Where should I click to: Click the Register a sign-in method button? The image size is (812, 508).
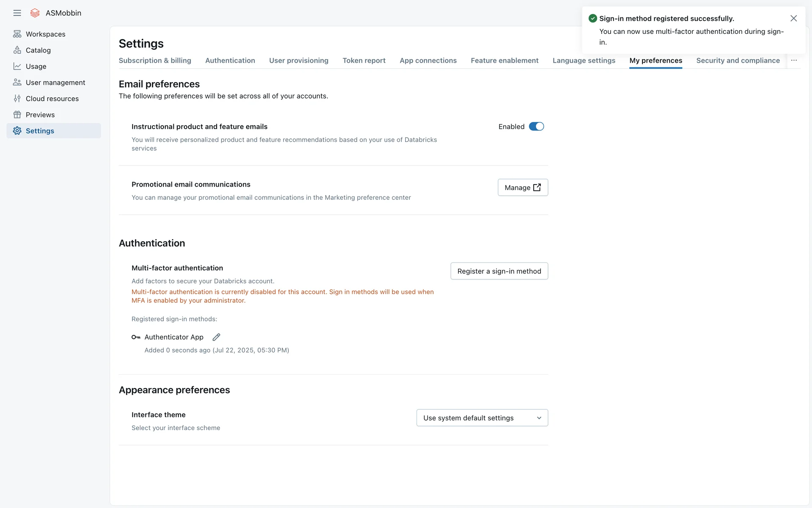(499, 271)
